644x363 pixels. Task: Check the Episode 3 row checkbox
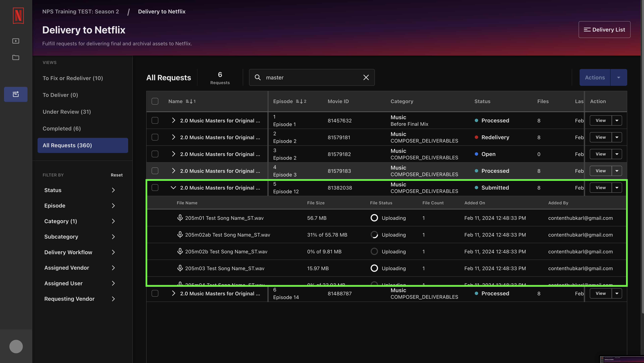(155, 171)
